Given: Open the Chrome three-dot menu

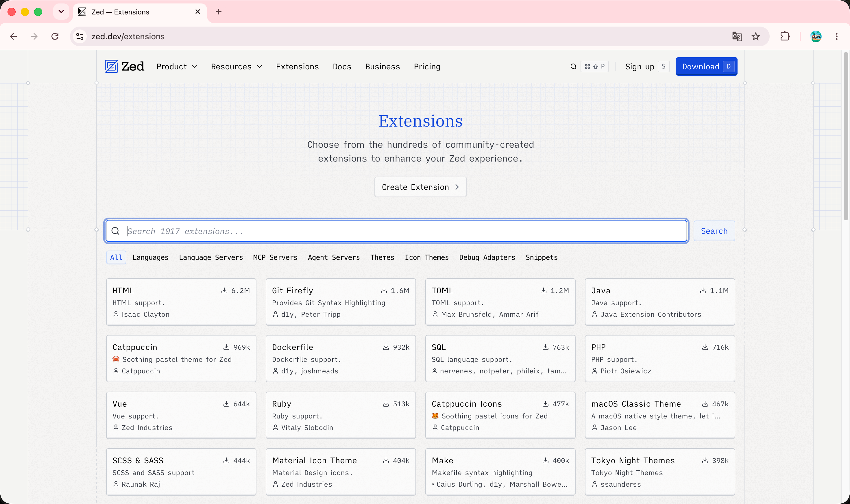Looking at the screenshot, I should coord(836,36).
